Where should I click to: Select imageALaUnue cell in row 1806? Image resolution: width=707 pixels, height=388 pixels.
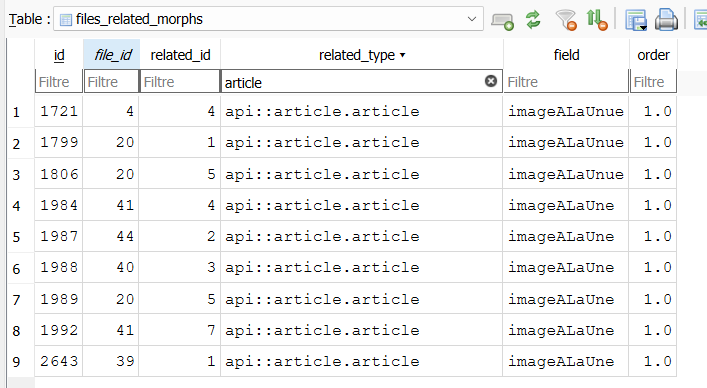(x=566, y=174)
